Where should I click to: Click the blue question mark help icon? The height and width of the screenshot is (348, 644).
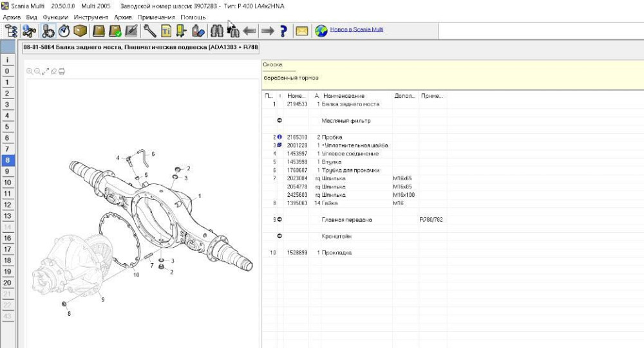pyautogui.click(x=283, y=30)
